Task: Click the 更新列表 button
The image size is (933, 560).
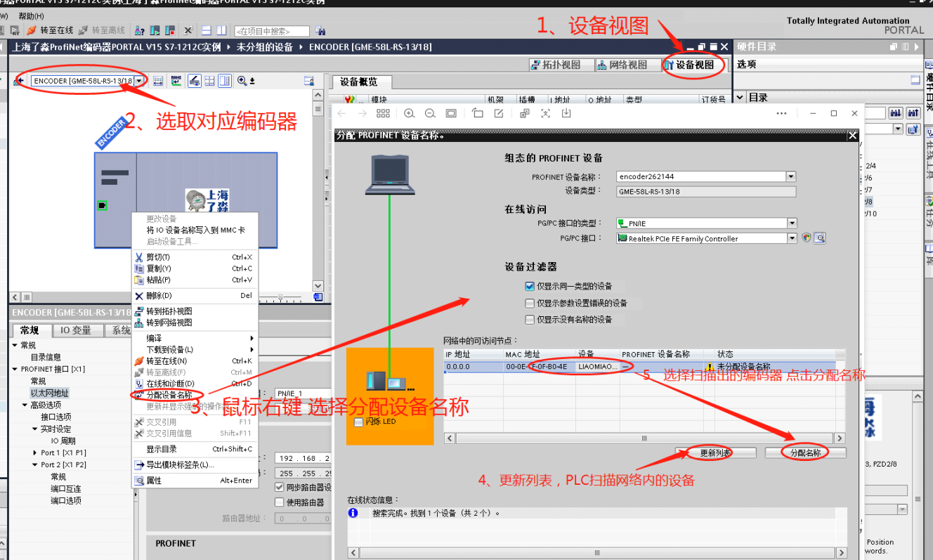Action: click(715, 453)
